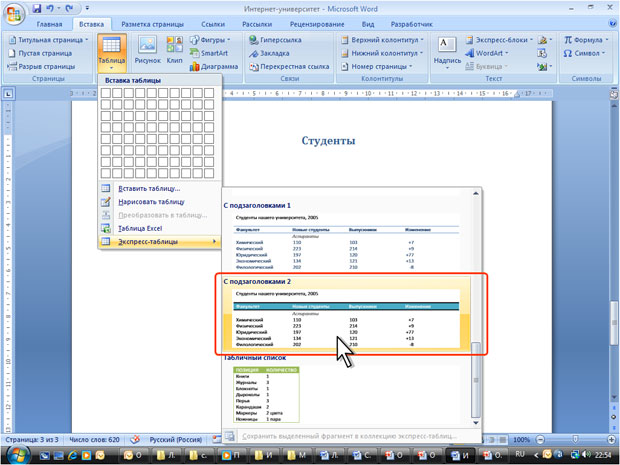The height and width of the screenshot is (465, 620).
Task: Insert Клип (Clip art) from ribbon
Action: [x=174, y=50]
